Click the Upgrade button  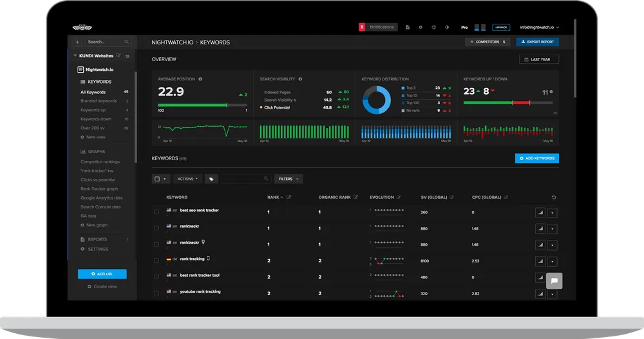tap(500, 28)
